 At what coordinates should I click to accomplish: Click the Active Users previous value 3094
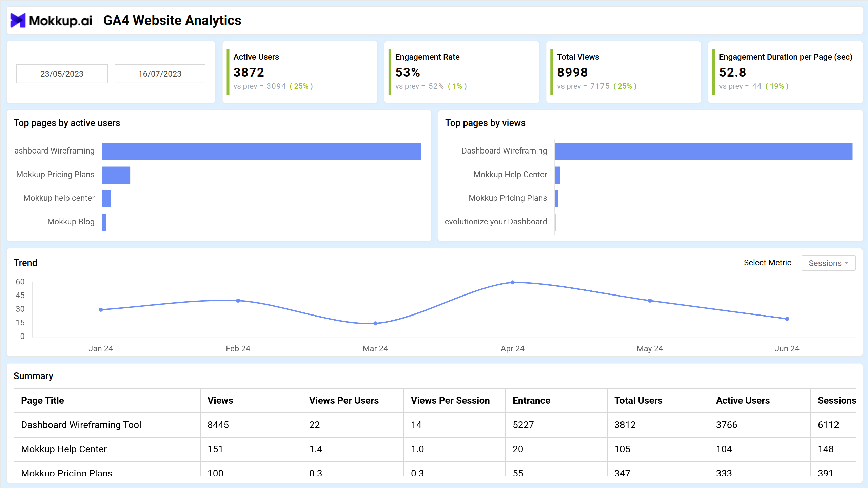(276, 86)
